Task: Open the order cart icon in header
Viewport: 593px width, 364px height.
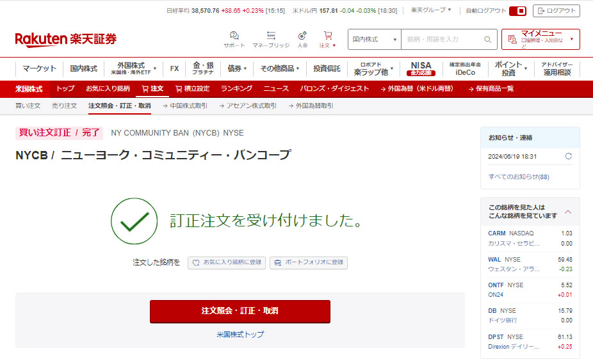Action: 328,36
